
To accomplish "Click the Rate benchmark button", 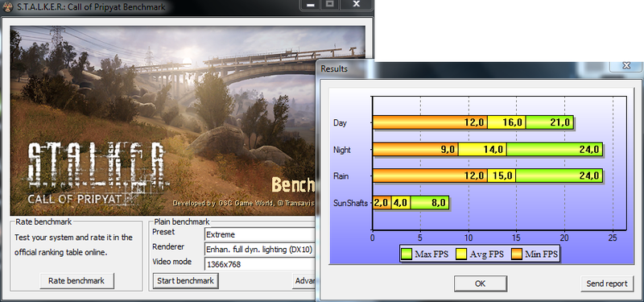I will (76, 281).
